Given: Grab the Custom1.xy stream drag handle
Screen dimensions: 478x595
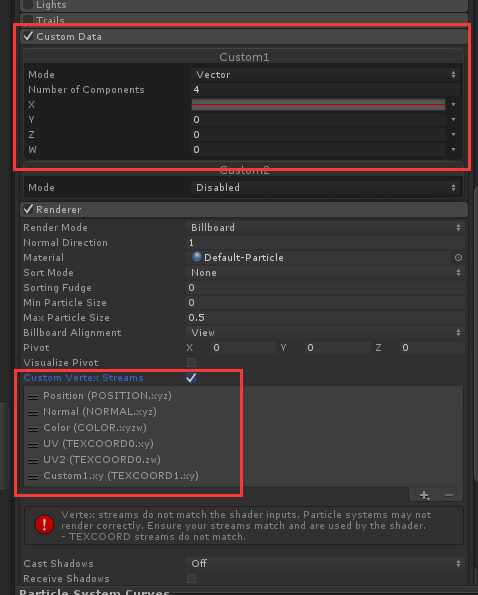Looking at the screenshot, I should click(x=33, y=477).
